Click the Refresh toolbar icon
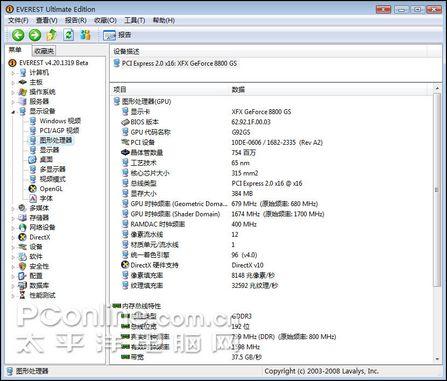447x381 pixels. [69, 35]
